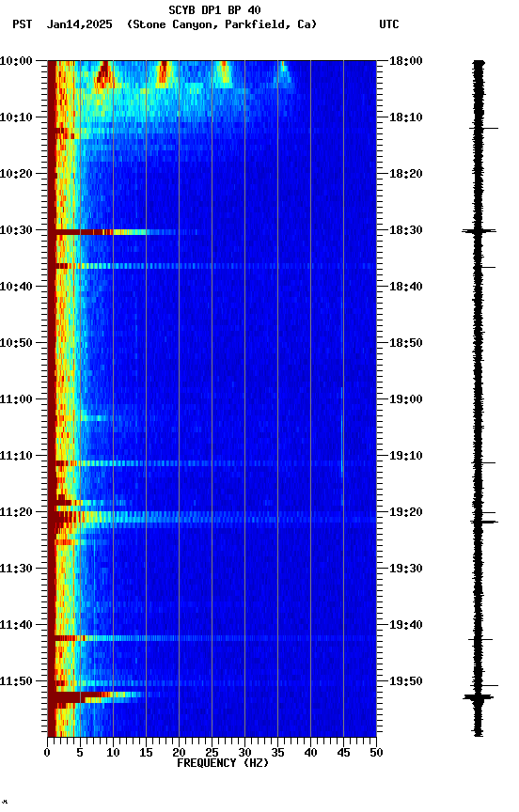
Task: Click the PST time label 11:50
Action: [16, 681]
